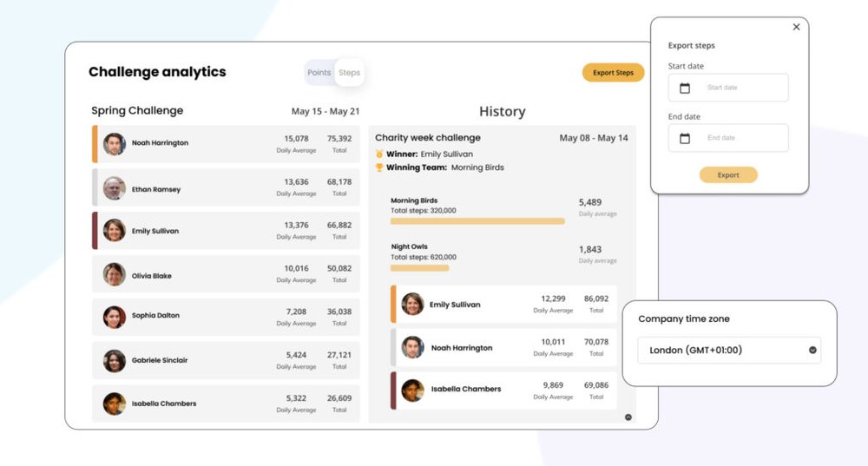This screenshot has width=868, height=466.
Task: Select the Gabriele Sinclair name text
Action: (x=160, y=360)
